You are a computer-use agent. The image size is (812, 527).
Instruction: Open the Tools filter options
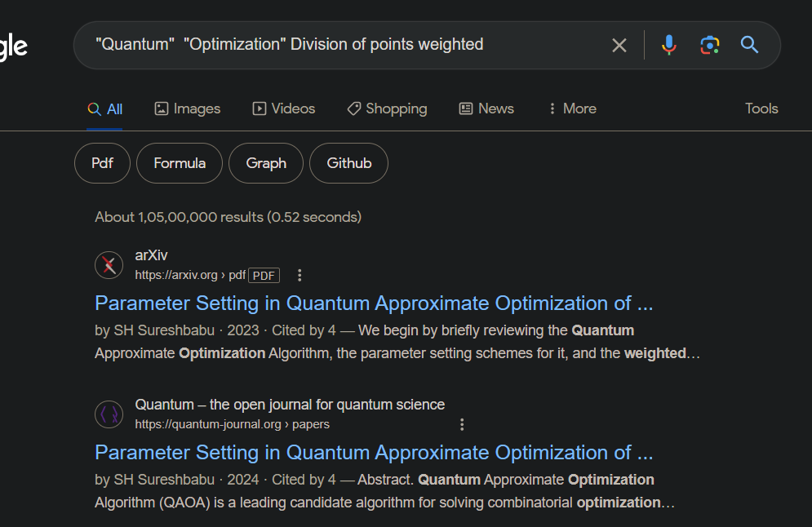click(x=761, y=108)
